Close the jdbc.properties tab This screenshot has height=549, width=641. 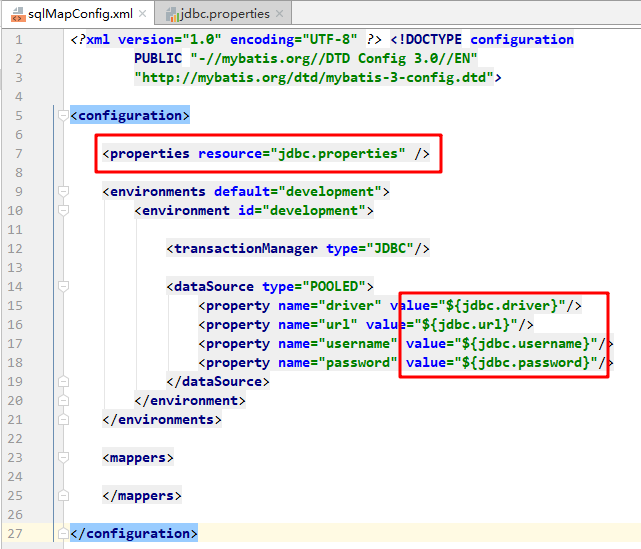[x=279, y=13]
